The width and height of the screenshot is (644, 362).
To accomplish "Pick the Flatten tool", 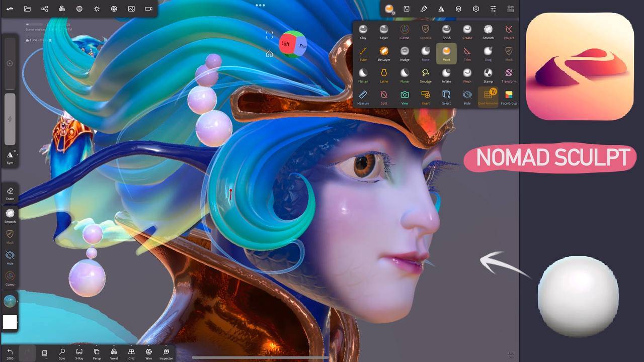I will 363,75.
